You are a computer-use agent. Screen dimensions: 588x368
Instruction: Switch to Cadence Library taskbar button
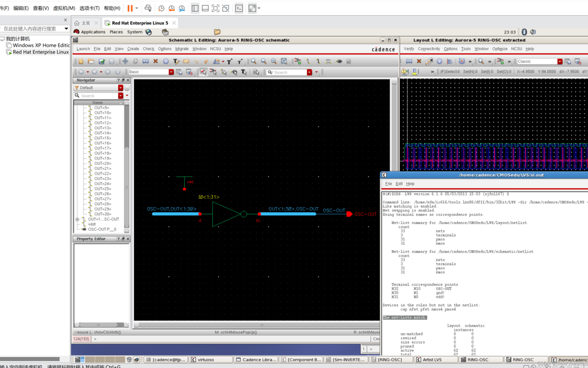[x=256, y=360]
